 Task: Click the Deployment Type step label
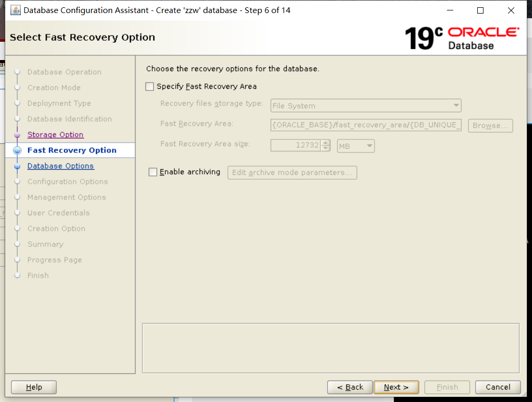click(59, 103)
